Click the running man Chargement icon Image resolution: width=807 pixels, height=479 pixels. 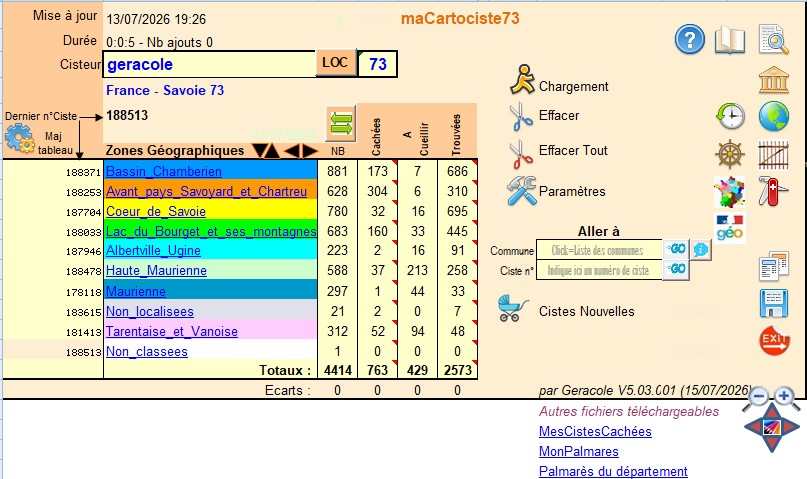tap(522, 79)
